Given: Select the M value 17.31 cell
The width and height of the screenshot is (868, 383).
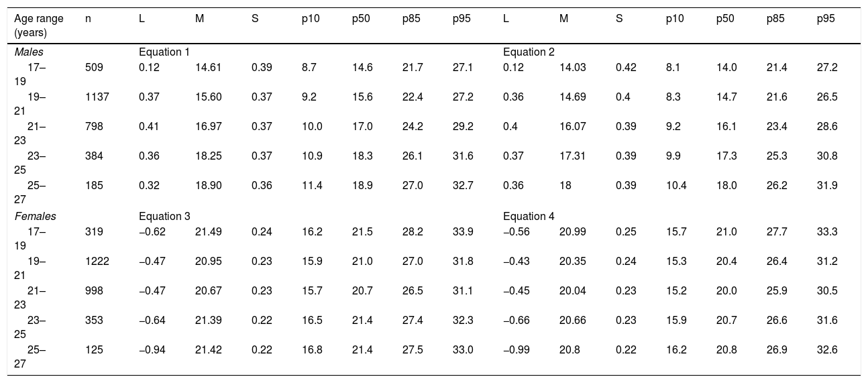Looking at the screenshot, I should point(571,156).
